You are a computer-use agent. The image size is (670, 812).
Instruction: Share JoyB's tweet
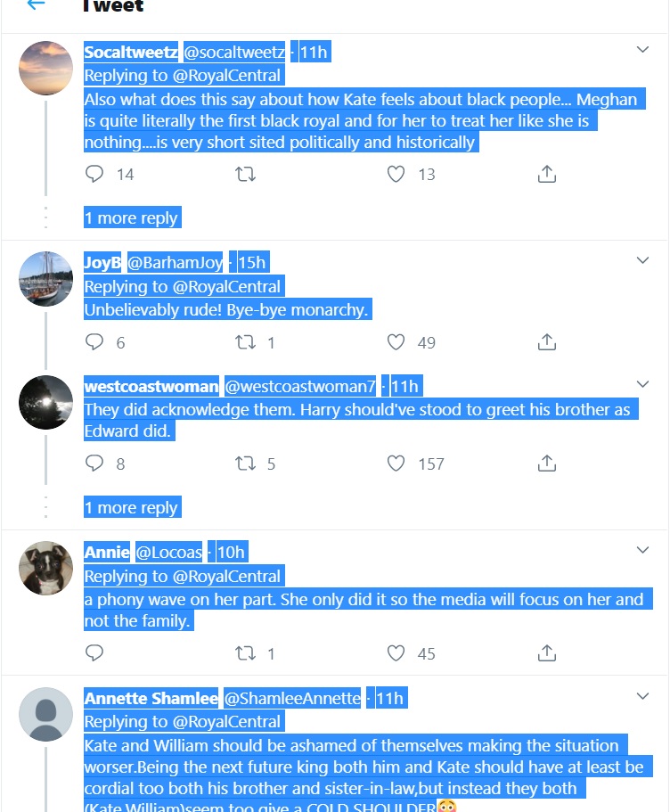coord(547,342)
